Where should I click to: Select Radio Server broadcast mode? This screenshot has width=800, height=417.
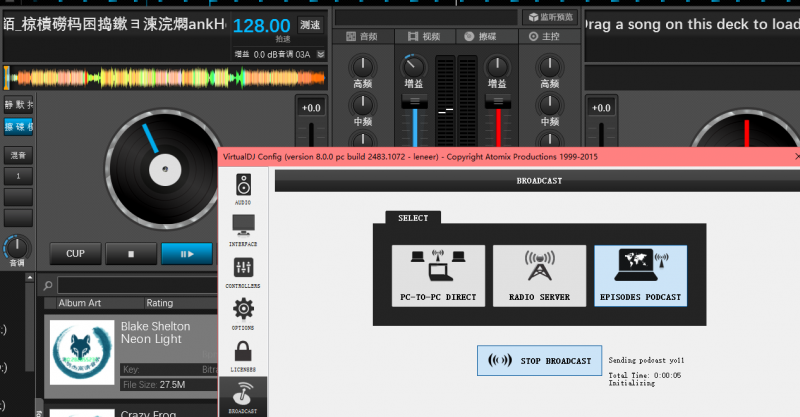coord(540,275)
